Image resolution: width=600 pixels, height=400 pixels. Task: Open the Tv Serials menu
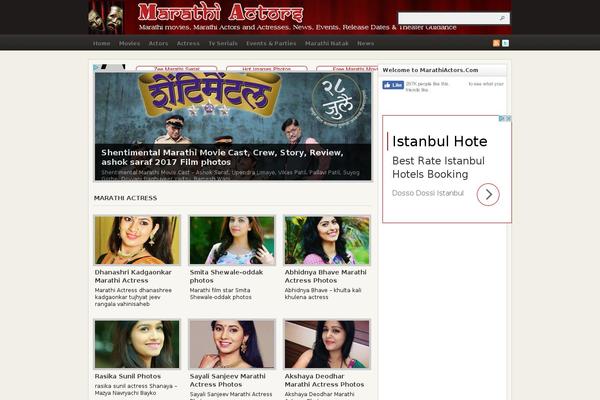click(x=223, y=44)
